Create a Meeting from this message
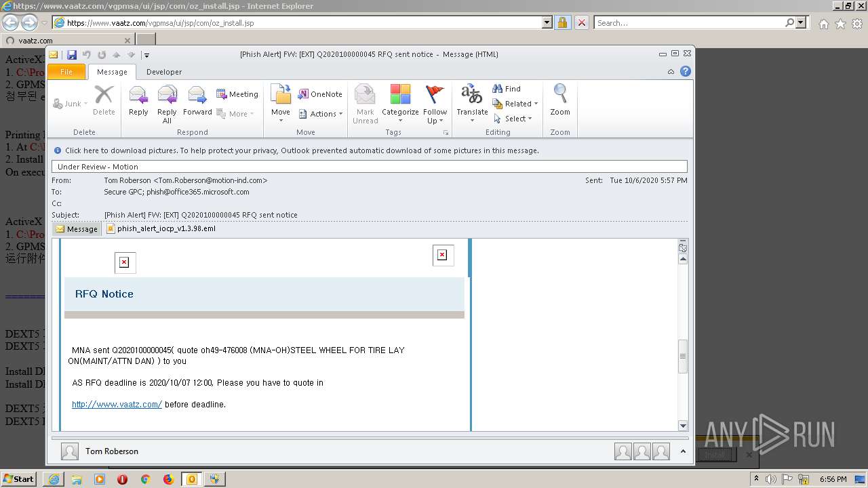 coord(237,94)
